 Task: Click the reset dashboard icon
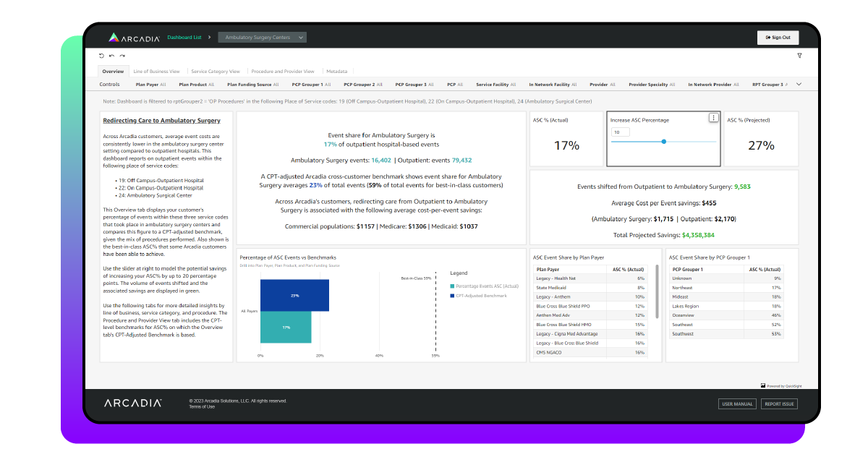[101, 56]
